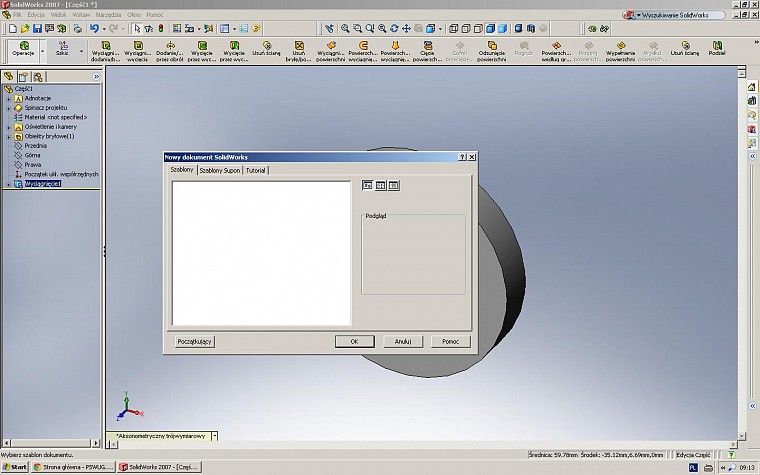760x475 pixels.
Task: Expand the Obiekty bryłowe(1) node
Action: click(8, 137)
